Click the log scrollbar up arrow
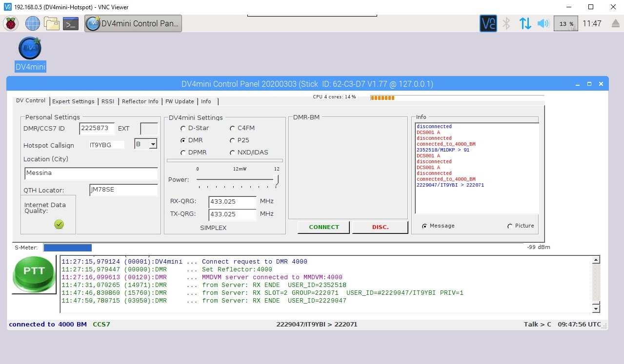The width and height of the screenshot is (624, 364). click(x=596, y=260)
